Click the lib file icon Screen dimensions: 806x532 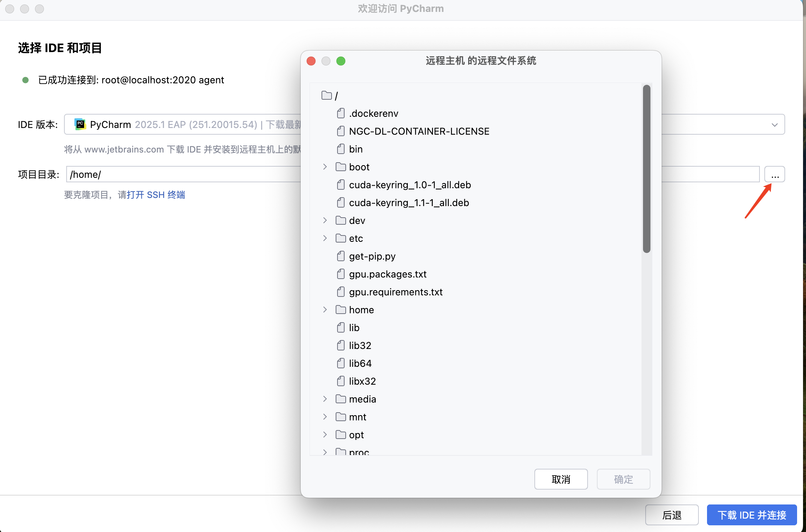tap(340, 328)
